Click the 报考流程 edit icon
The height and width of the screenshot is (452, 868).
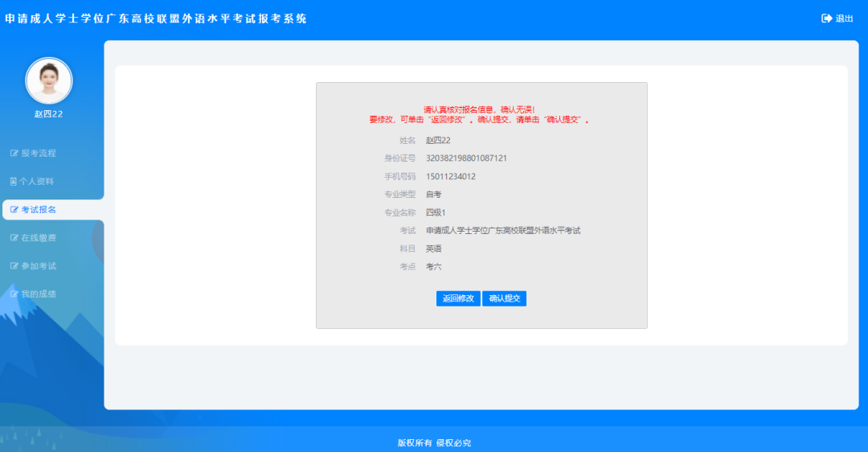coord(14,154)
